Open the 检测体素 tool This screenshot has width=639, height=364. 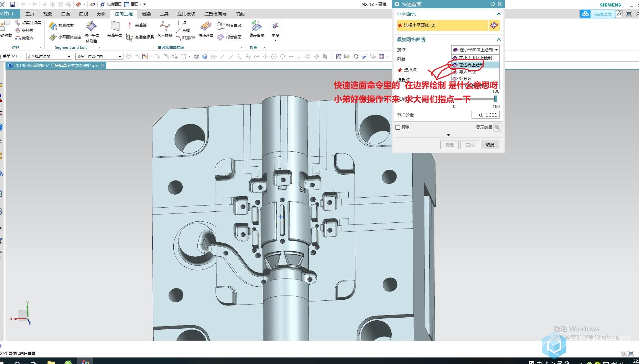click(62, 25)
